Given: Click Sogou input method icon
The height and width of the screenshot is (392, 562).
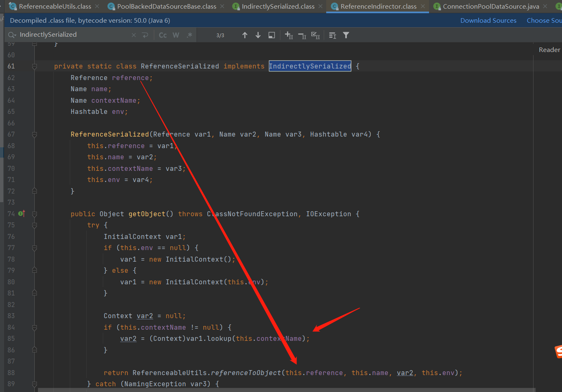Looking at the screenshot, I should [558, 352].
